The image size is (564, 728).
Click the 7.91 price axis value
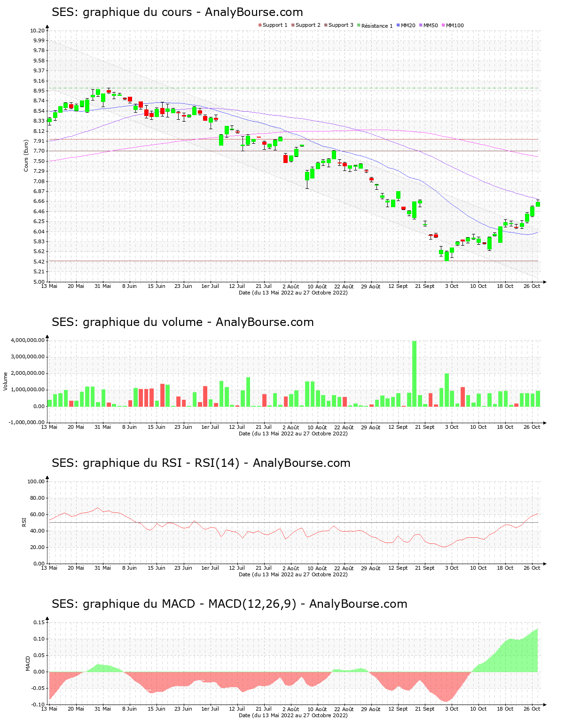[39, 141]
